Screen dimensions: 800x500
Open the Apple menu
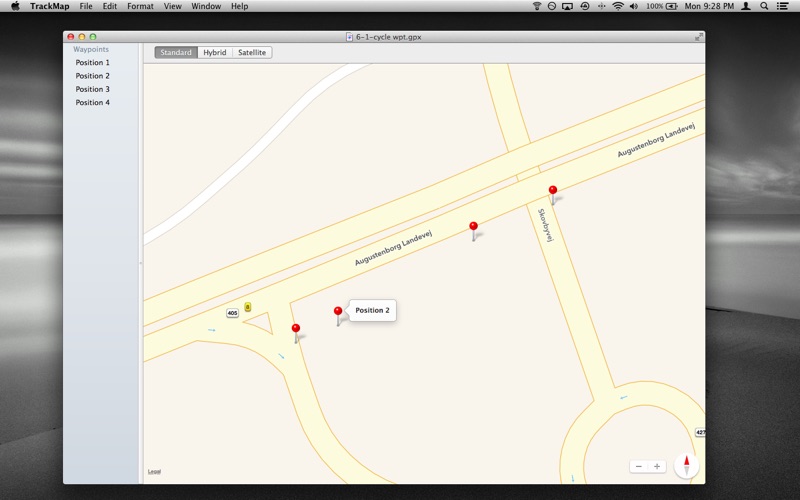(15, 6)
